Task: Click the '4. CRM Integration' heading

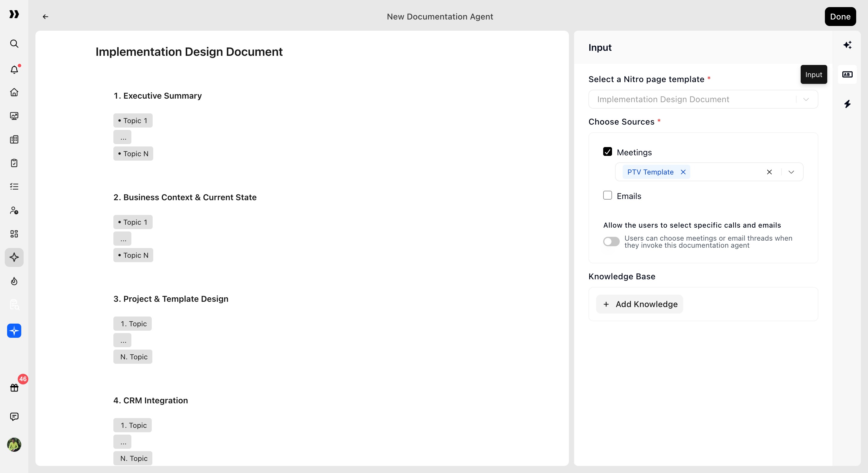Action: coord(151,401)
